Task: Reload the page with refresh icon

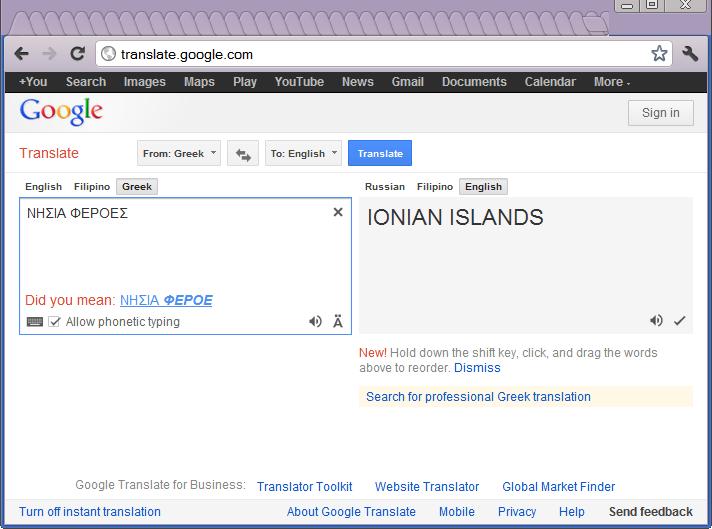Action: pos(77,54)
